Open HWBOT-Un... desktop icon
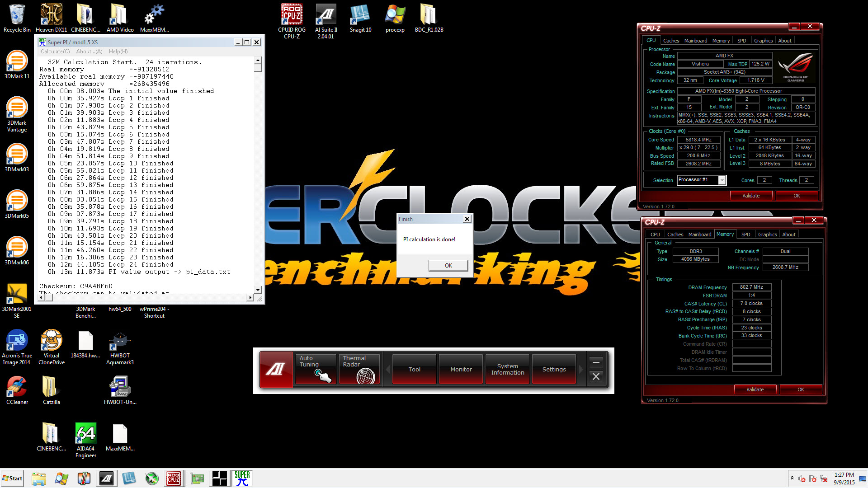The image size is (868, 488). (x=120, y=390)
